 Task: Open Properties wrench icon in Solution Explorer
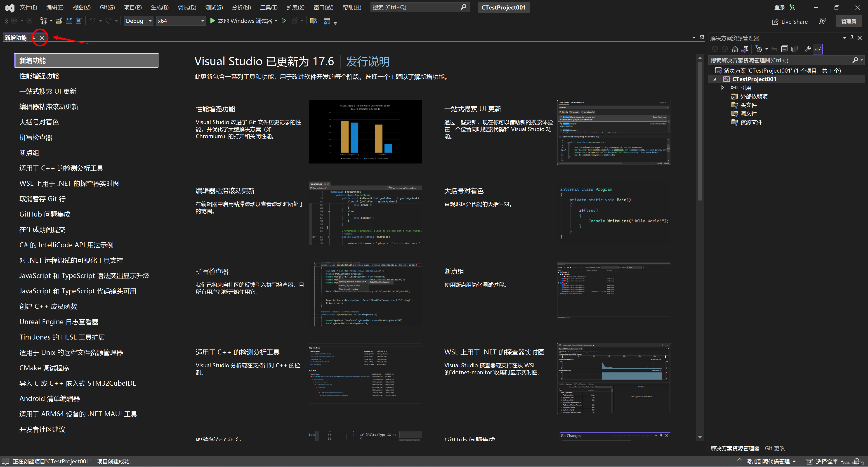808,49
